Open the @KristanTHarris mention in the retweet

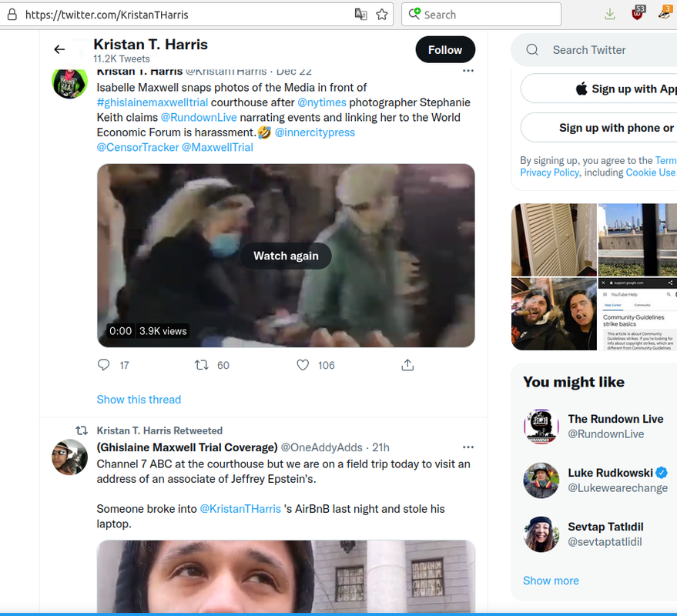pyautogui.click(x=240, y=509)
